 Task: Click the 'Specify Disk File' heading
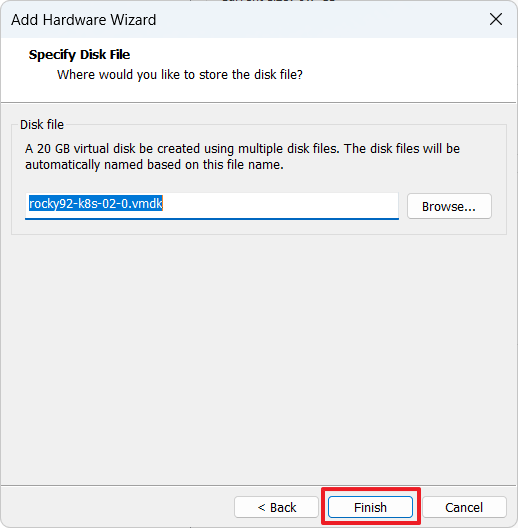coord(79,55)
